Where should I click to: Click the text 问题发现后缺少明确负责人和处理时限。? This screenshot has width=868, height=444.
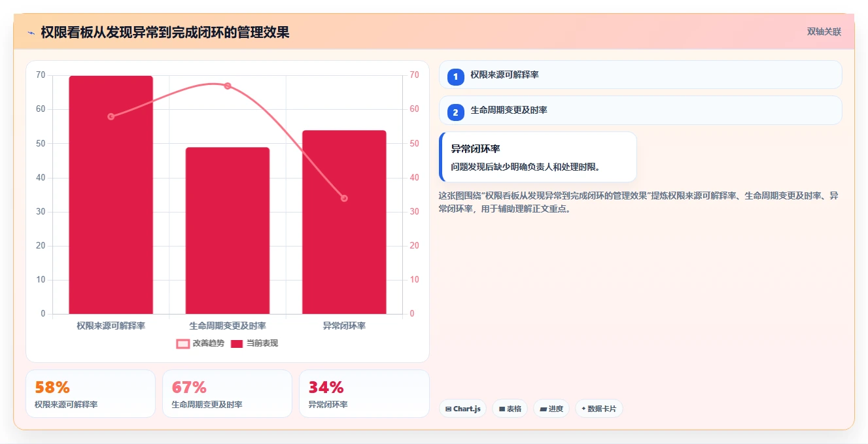point(525,167)
